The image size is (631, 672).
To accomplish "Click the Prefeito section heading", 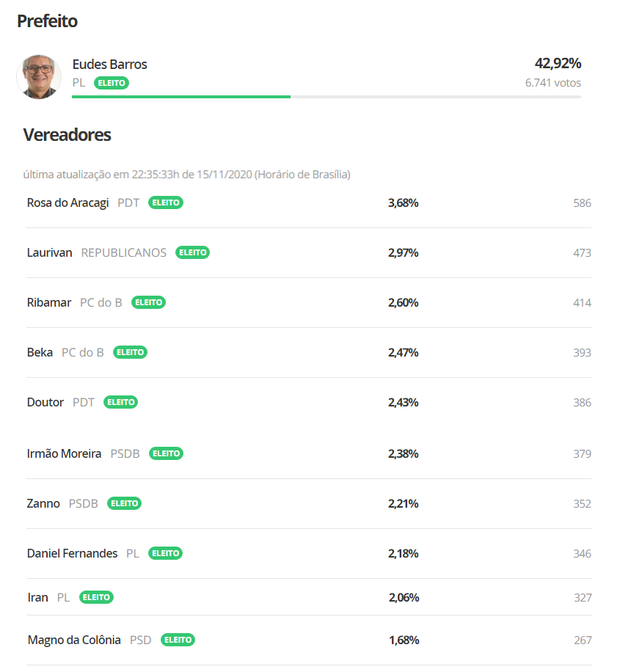I will tap(47, 21).
